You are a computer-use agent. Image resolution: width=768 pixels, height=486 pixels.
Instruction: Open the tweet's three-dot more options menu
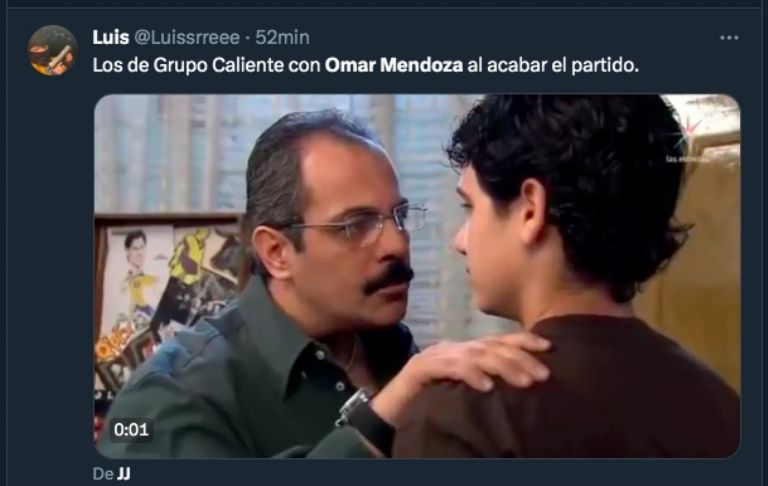729,38
